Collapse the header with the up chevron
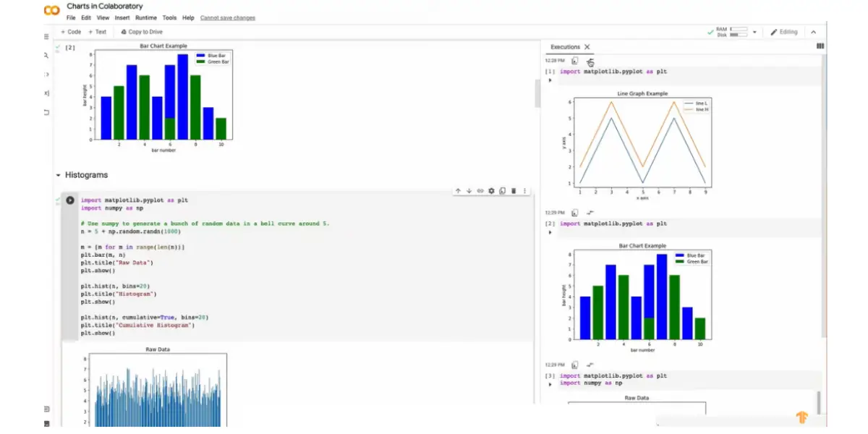Image resolution: width=868 pixels, height=434 pixels. [813, 32]
